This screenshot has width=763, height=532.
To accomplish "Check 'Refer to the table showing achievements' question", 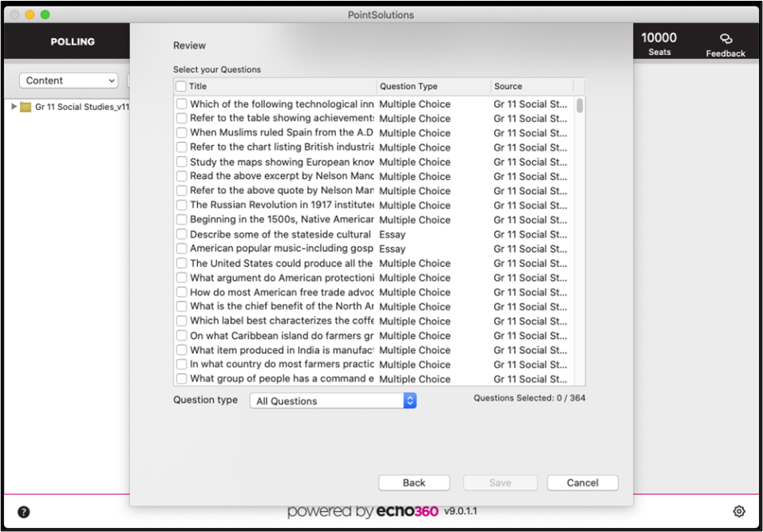I will point(181,118).
